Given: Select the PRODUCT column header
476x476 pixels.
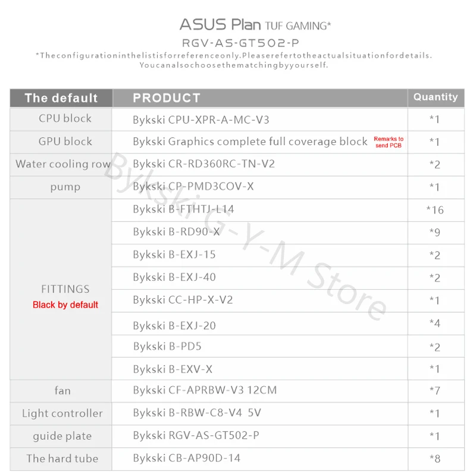Looking at the screenshot, I should [167, 98].
